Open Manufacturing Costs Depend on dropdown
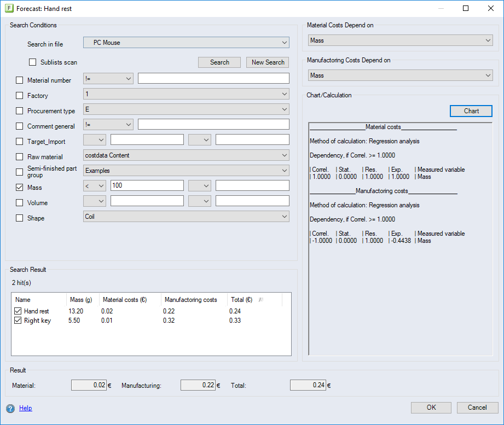This screenshot has width=504, height=425. pyautogui.click(x=399, y=75)
